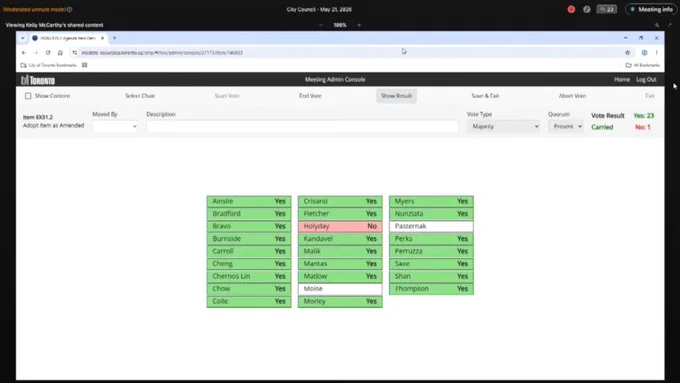Click the participants count icon showing 22
Image resolution: width=680 pixels, height=383 pixels.
pos(607,9)
